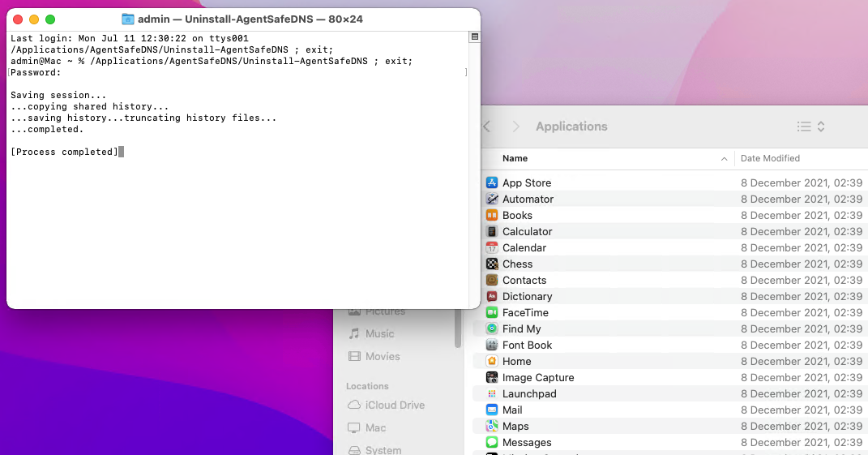Open Movies folder in Finder sidebar

pyautogui.click(x=374, y=356)
